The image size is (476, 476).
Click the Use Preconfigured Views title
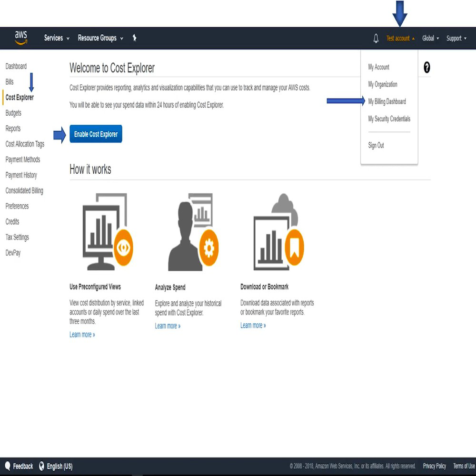click(x=95, y=287)
